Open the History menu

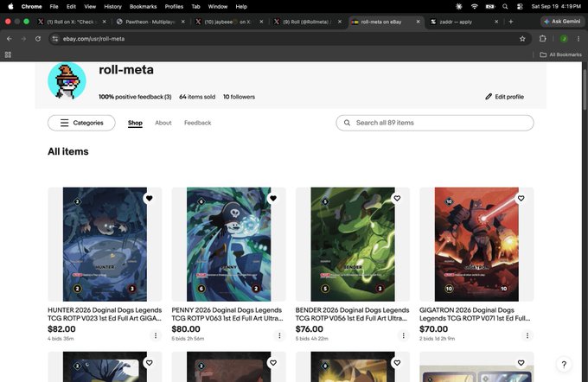point(112,6)
